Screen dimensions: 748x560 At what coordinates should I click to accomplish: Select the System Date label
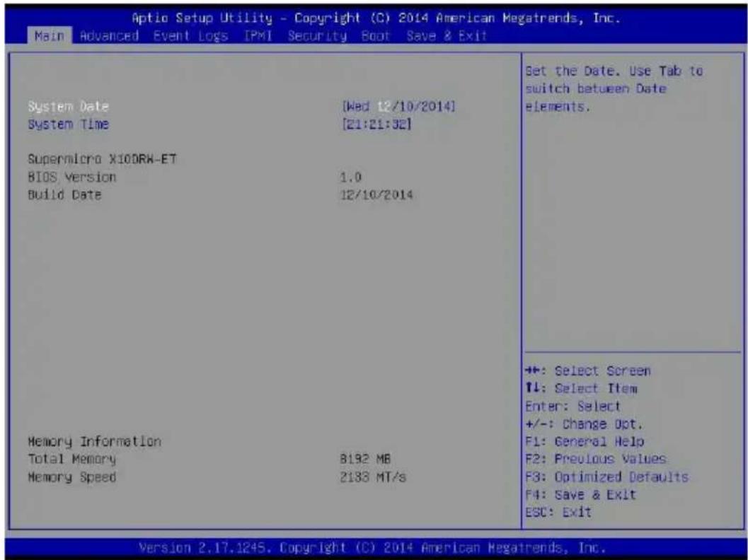(x=68, y=107)
